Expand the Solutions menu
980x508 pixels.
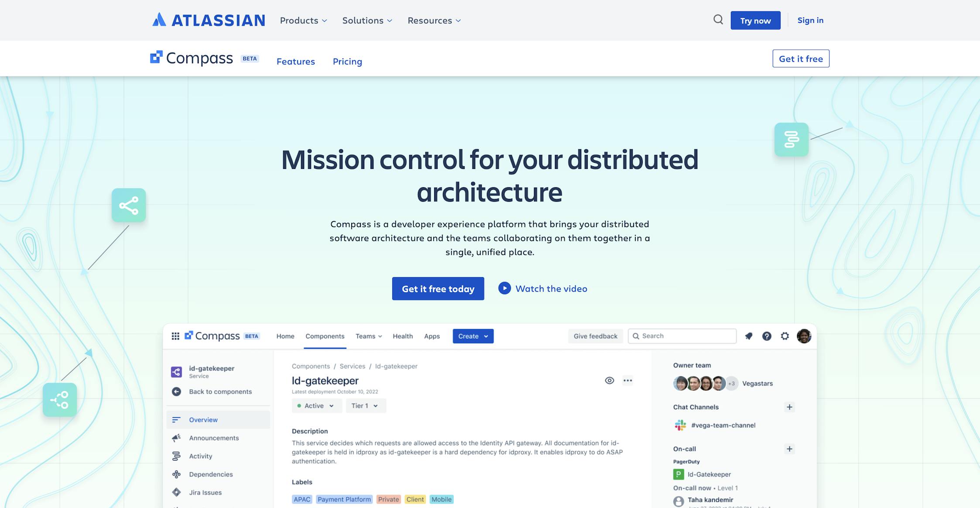pos(367,21)
